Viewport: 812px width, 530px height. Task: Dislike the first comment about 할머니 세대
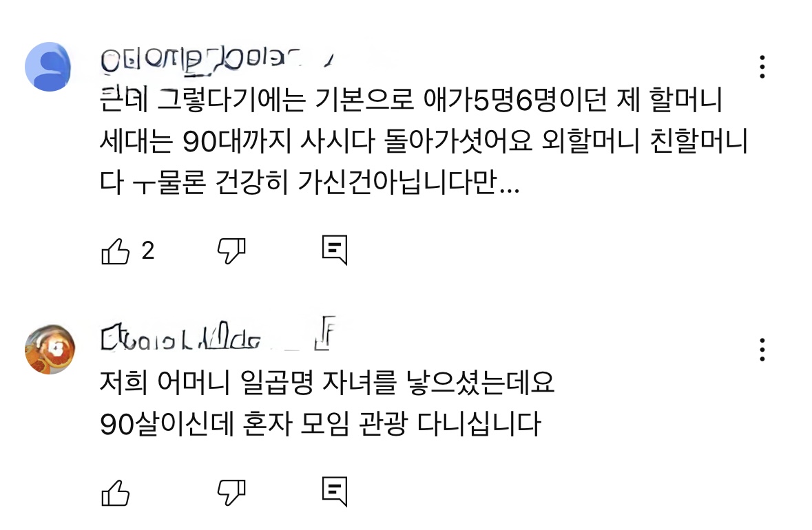click(231, 252)
